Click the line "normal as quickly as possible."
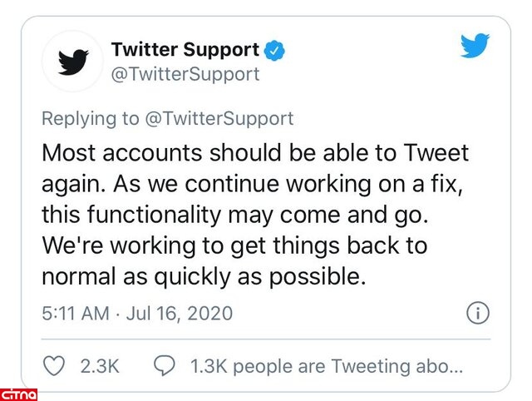 click(204, 276)
